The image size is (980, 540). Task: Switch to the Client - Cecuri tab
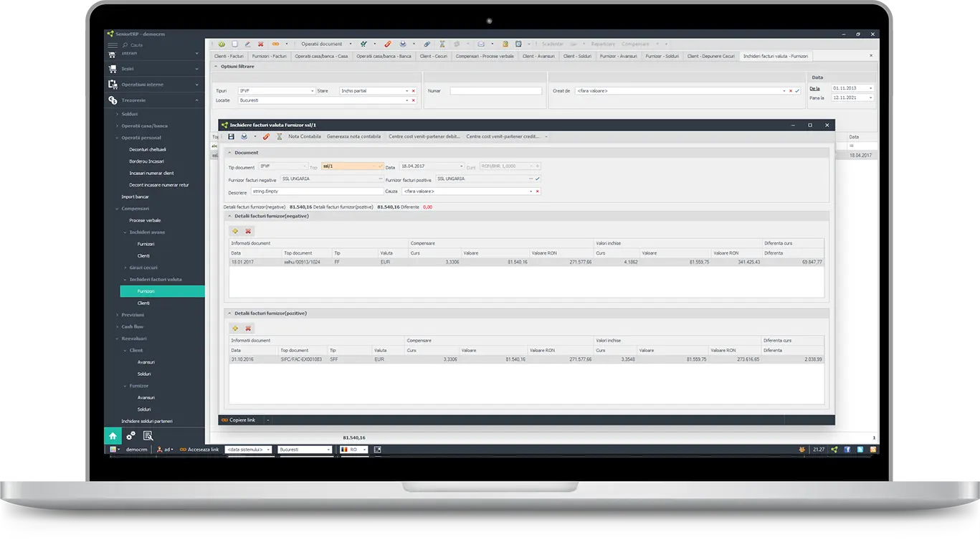434,56
